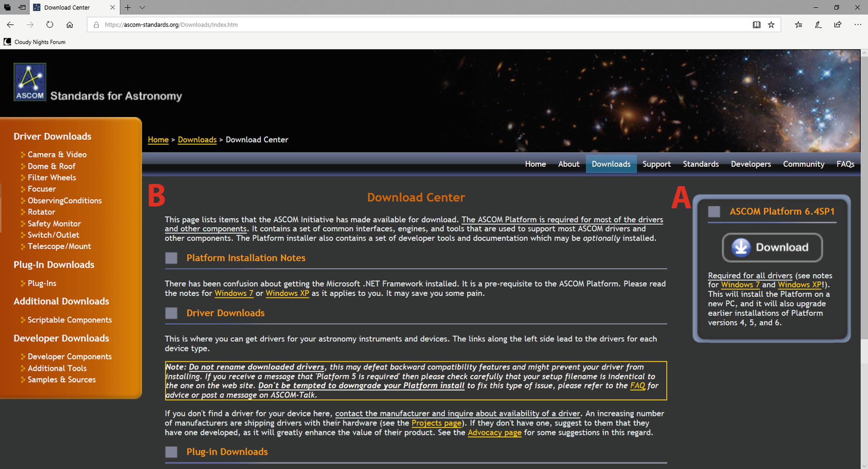Open the FAQ link in the note
Image resolution: width=868 pixels, height=469 pixels.
coord(637,386)
